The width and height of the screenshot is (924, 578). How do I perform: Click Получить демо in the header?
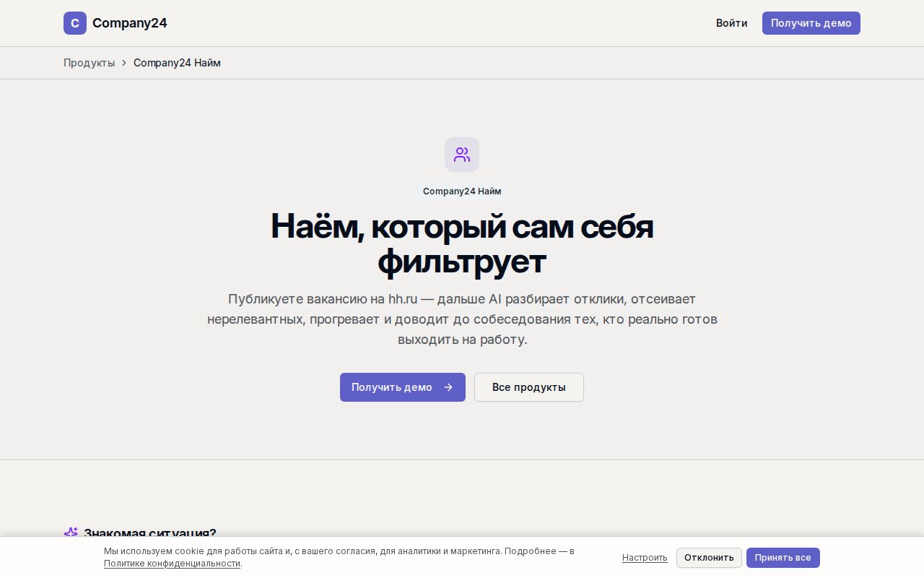point(811,23)
